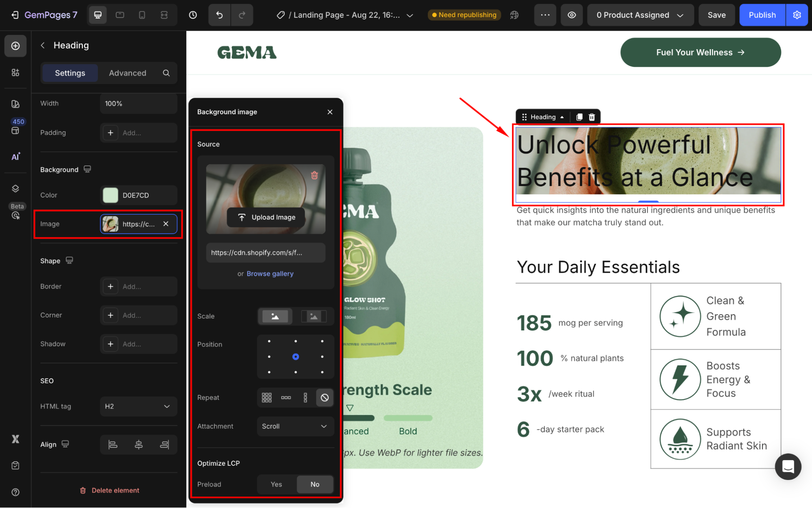Open the AI assistant sidebar icon
This screenshot has height=508, width=812.
pos(15,157)
